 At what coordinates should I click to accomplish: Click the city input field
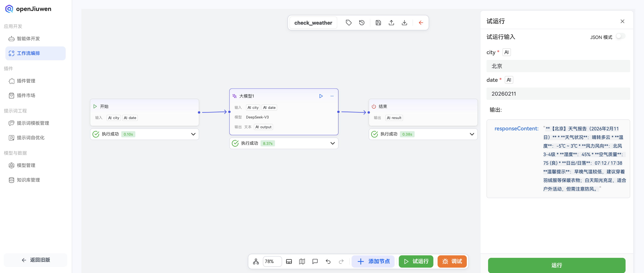tap(558, 66)
